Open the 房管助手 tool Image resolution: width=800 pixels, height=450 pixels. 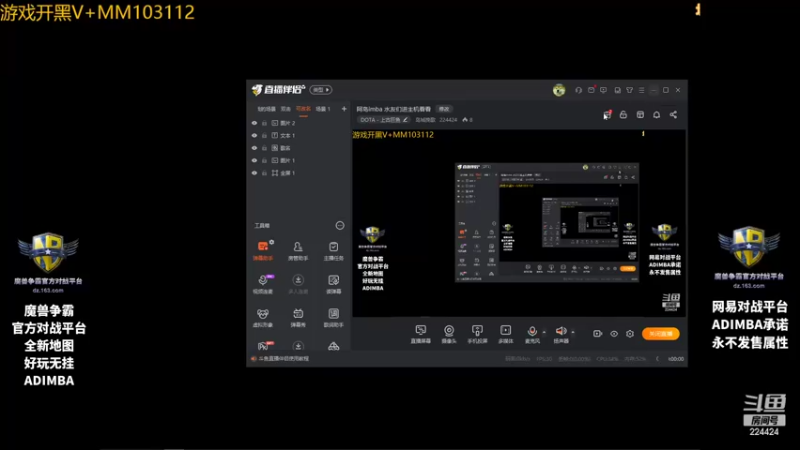point(298,251)
